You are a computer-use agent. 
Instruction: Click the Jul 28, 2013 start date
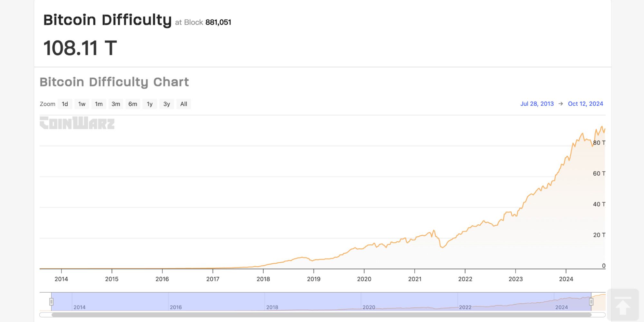click(x=537, y=104)
